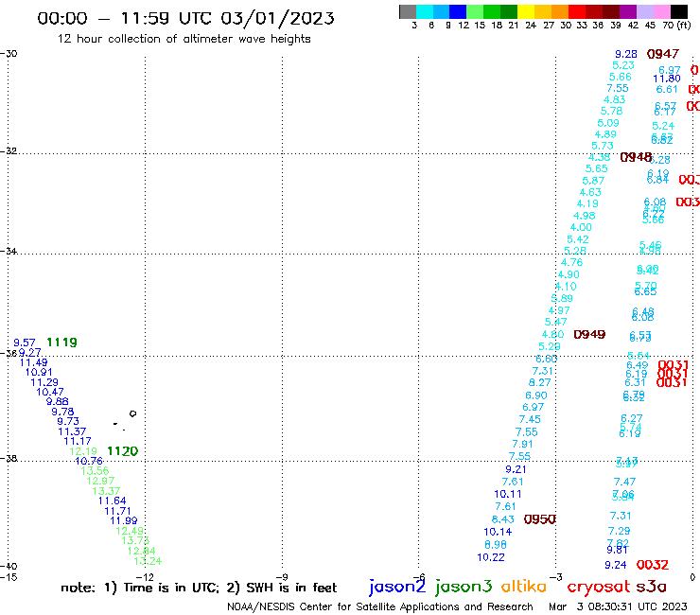This screenshot has width=700, height=615.
Task: Click the wave height value 6.90
Action: pyautogui.click(x=536, y=395)
